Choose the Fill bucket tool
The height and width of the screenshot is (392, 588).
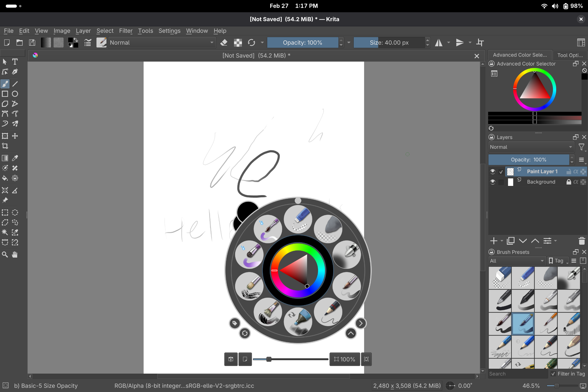5,178
